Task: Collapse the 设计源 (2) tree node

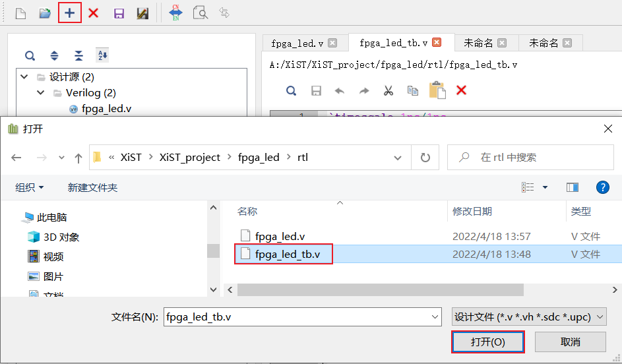Action: (x=24, y=77)
